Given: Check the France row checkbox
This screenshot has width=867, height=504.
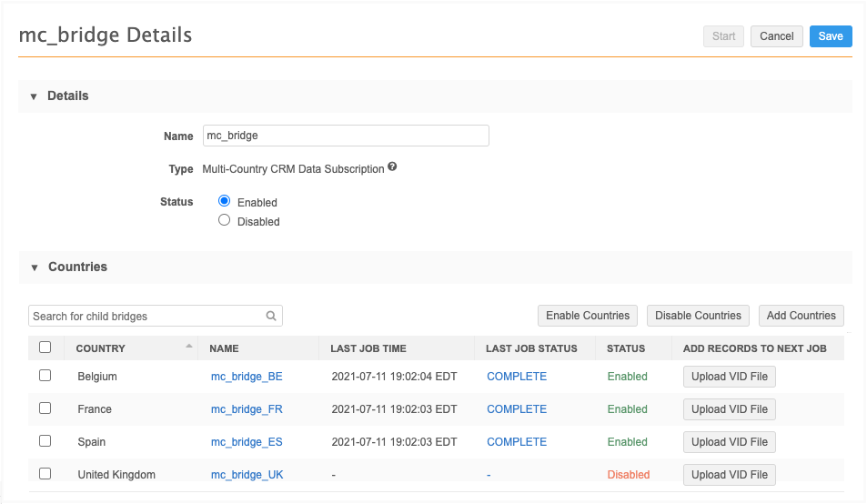Looking at the screenshot, I should tap(45, 408).
